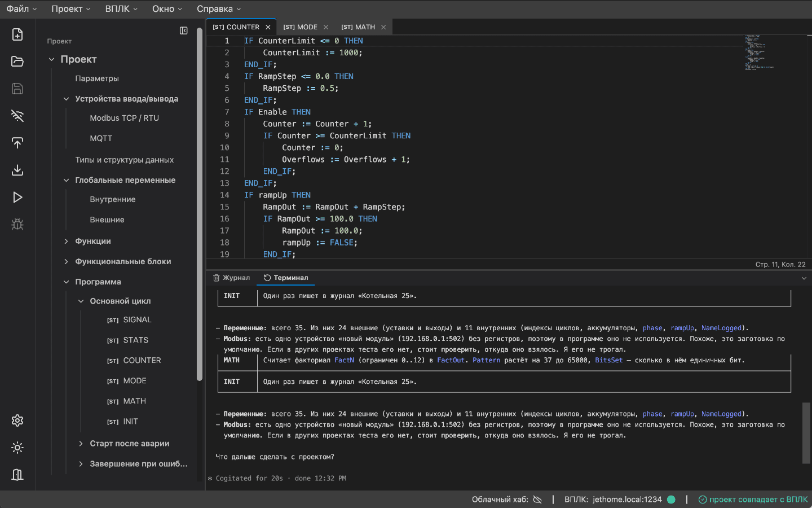Image resolution: width=812 pixels, height=508 pixels.
Task: Select the MQTT tree item
Action: 101,138
